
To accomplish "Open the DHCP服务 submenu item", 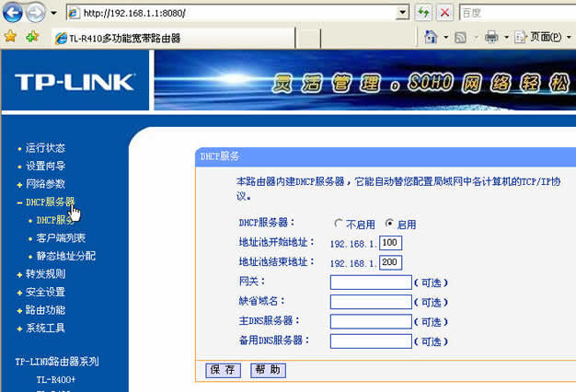I will 55,220.
